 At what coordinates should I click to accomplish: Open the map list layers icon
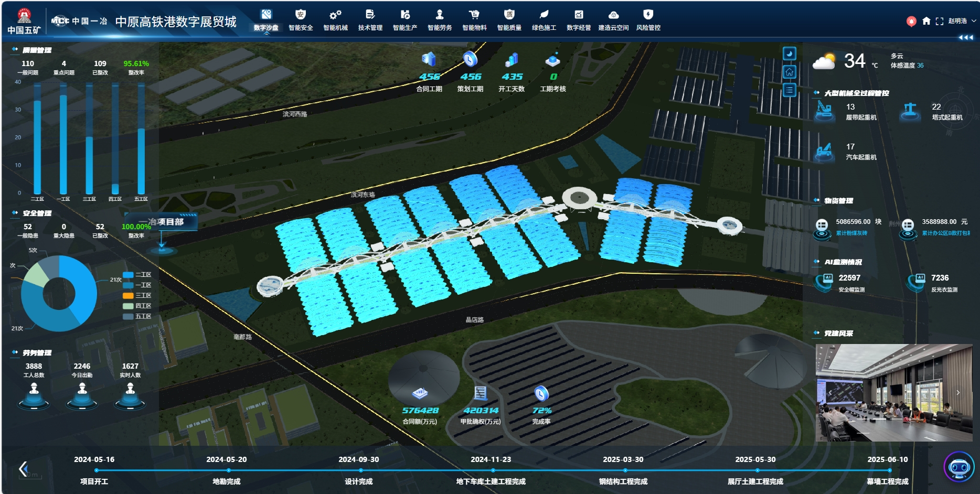[789, 90]
